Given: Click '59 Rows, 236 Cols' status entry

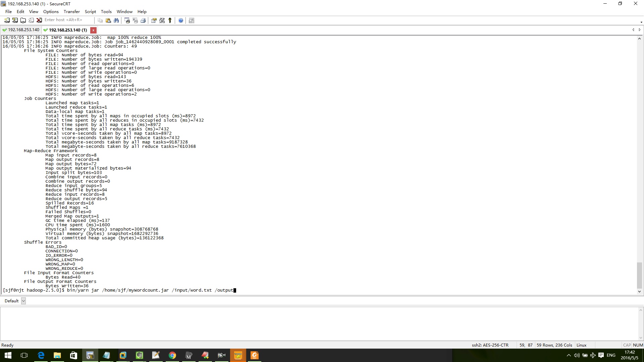Looking at the screenshot, I should (554, 345).
